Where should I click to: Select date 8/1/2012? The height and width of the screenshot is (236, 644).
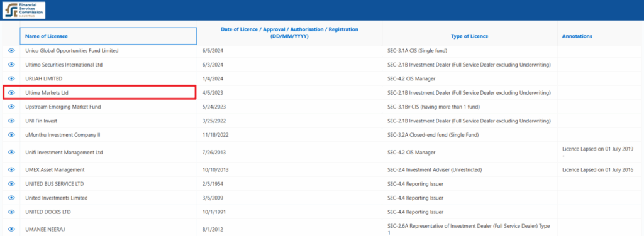pos(213,230)
